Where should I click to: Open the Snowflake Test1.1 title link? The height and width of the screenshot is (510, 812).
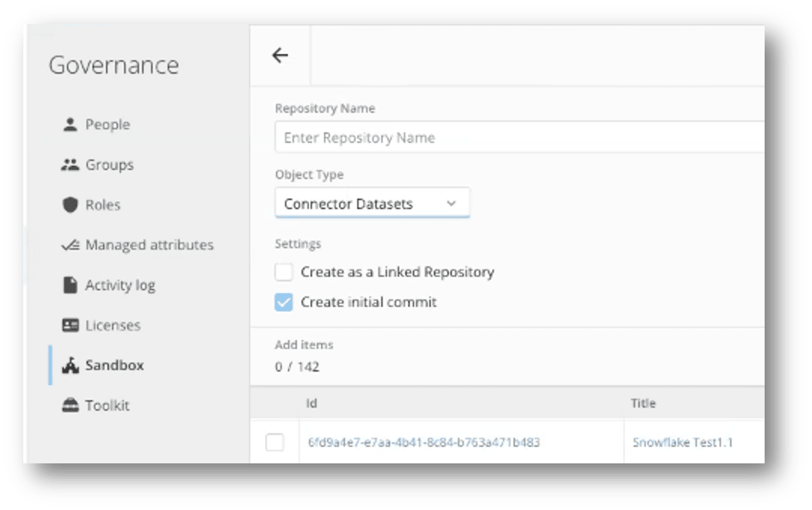tap(683, 442)
